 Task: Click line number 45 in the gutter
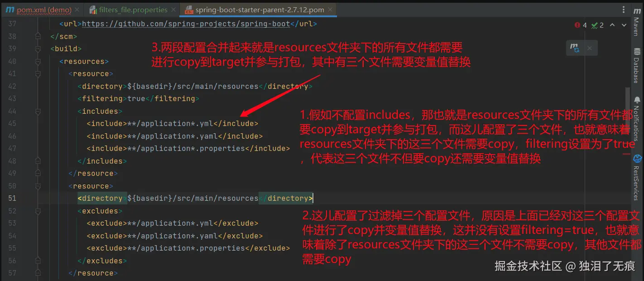tap(12, 123)
